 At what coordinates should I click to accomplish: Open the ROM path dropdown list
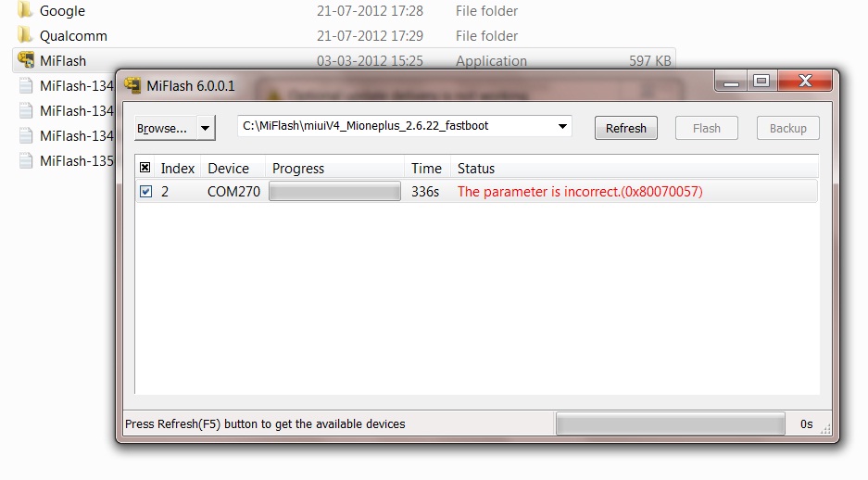[x=562, y=126]
